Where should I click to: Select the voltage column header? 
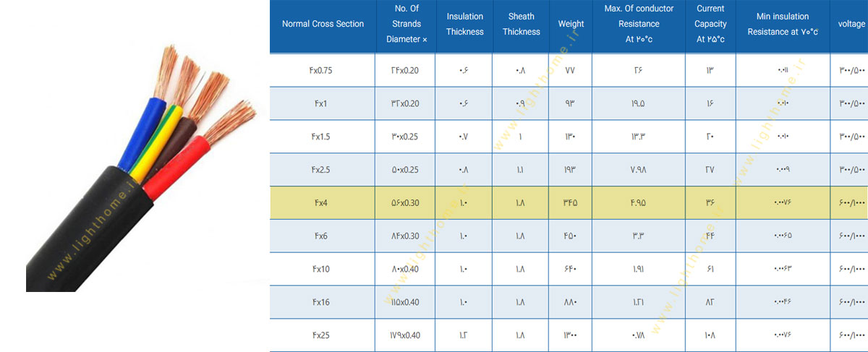[x=849, y=24]
